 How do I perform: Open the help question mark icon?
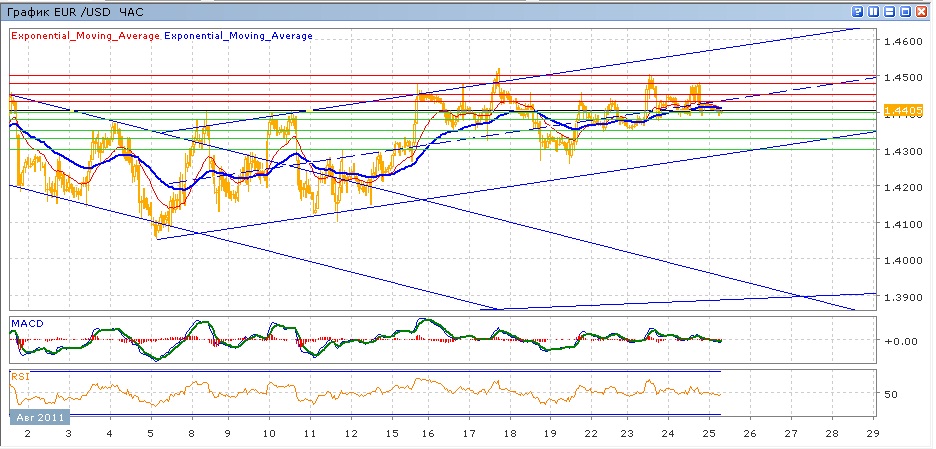pyautogui.click(x=857, y=11)
